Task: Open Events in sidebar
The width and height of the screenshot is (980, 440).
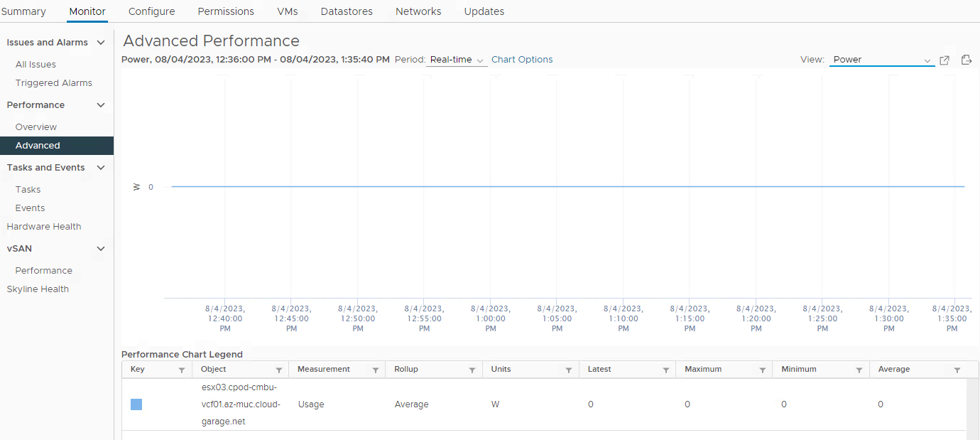Action: click(x=30, y=208)
